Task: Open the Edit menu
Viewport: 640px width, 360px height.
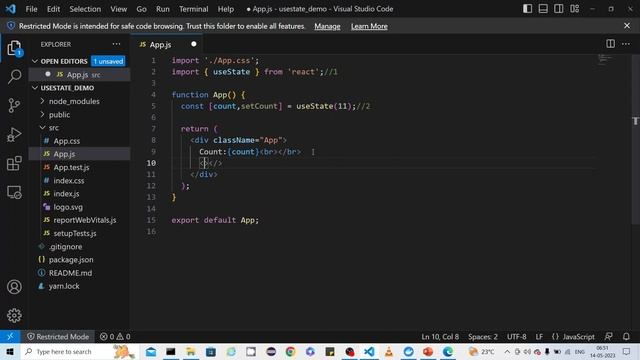Action: click(53, 9)
